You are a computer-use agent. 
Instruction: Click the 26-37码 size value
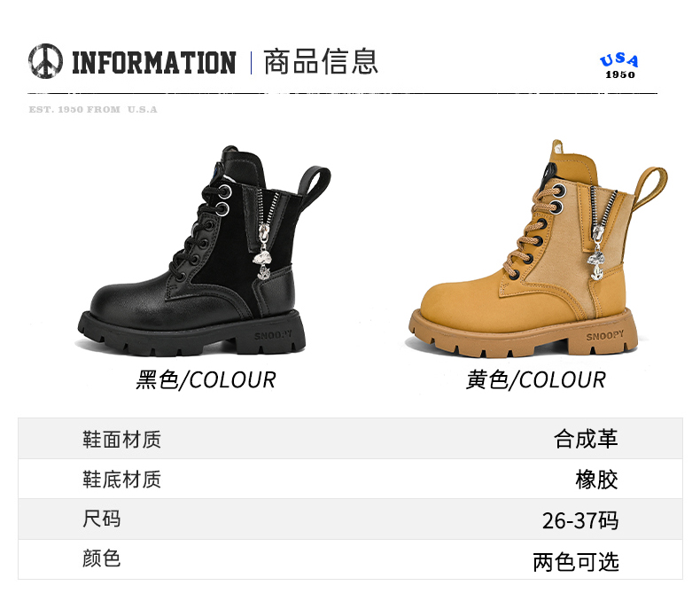(580, 520)
